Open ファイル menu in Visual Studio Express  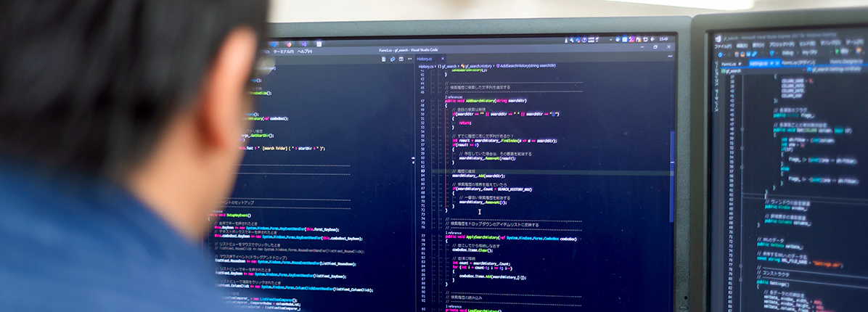pos(723,46)
